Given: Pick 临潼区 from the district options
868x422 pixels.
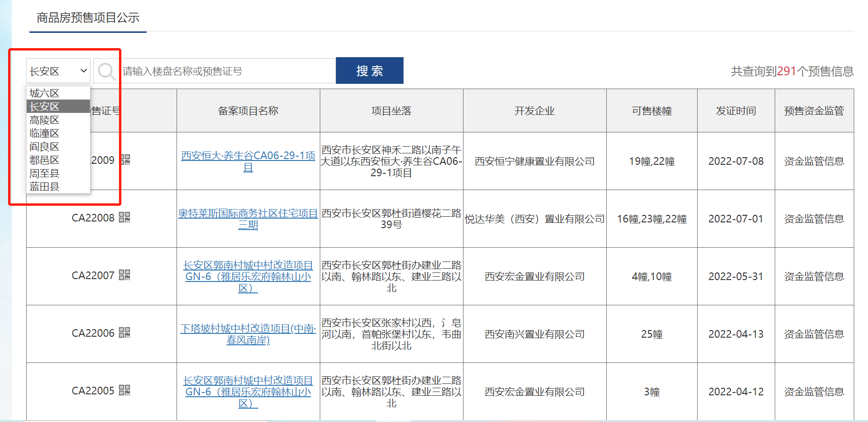Looking at the screenshot, I should [x=45, y=133].
